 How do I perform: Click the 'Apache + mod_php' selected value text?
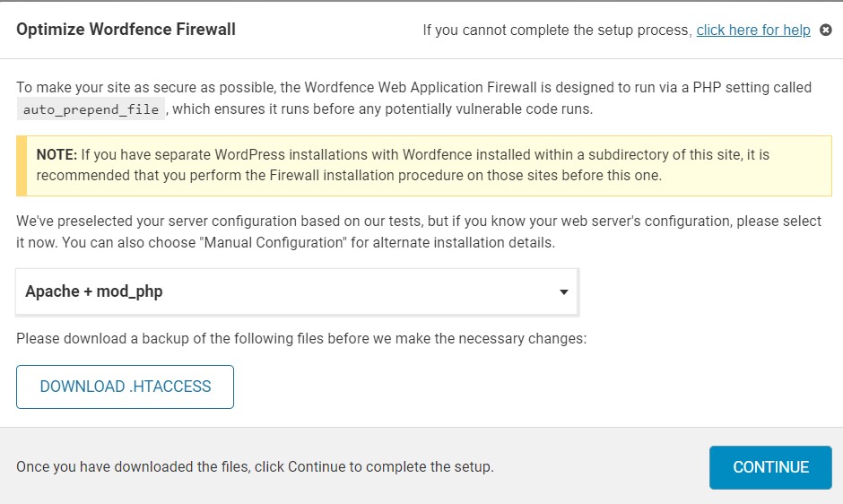[94, 291]
